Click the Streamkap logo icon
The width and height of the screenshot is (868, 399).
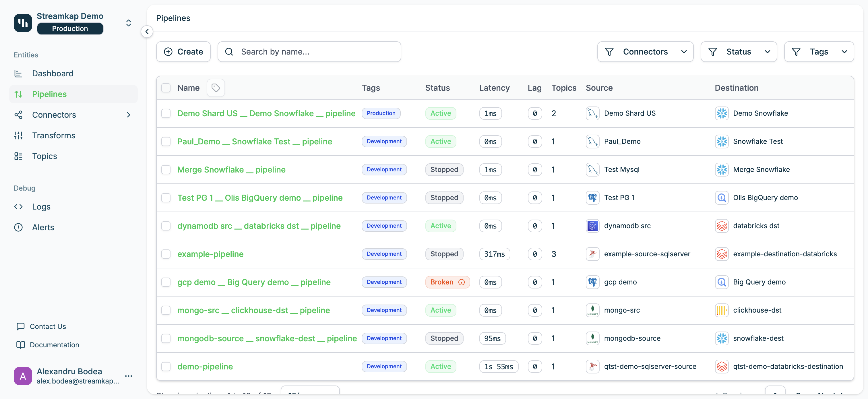click(23, 23)
